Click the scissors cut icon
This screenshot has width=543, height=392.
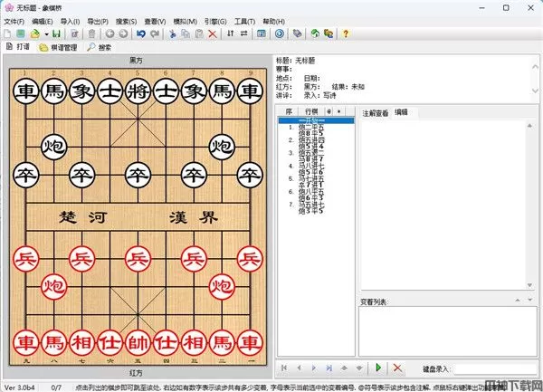172,33
